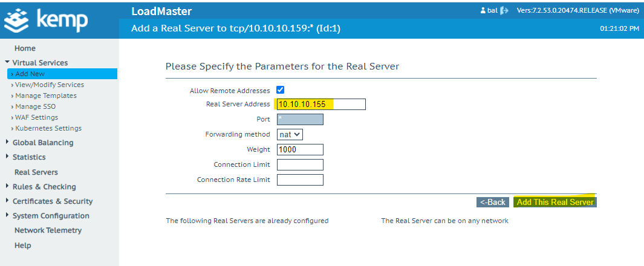
Task: Open the Forwarding method dropdown
Action: click(290, 134)
